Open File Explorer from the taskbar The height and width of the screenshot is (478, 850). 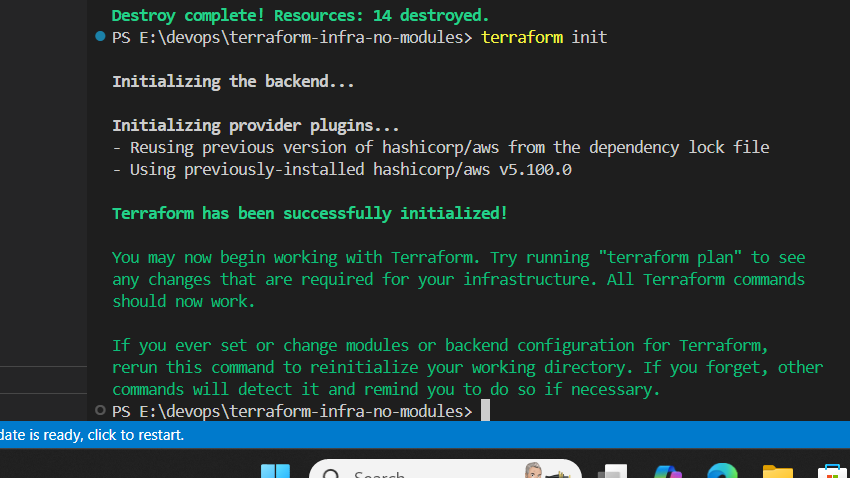[776, 472]
